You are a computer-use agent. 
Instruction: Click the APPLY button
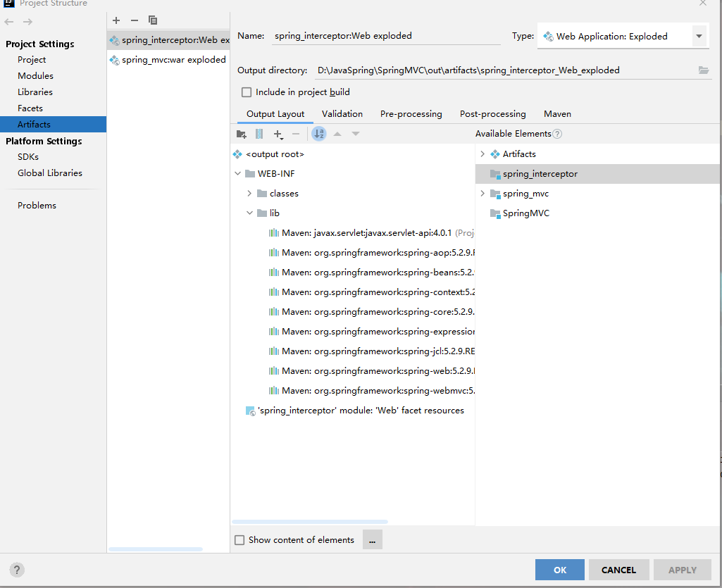click(683, 570)
